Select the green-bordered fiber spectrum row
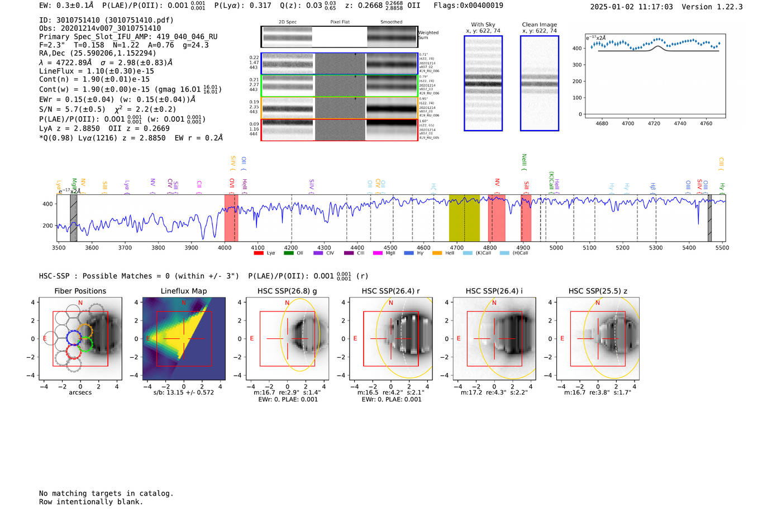The height and width of the screenshot is (532, 782). point(339,85)
